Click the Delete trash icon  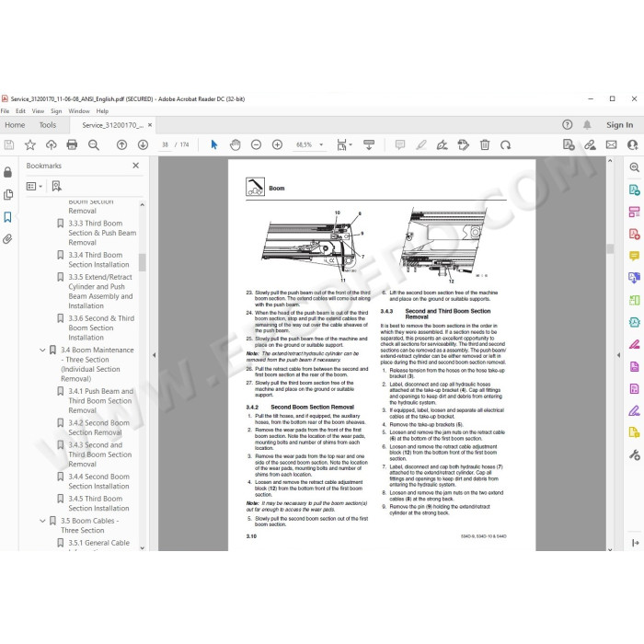point(485,145)
